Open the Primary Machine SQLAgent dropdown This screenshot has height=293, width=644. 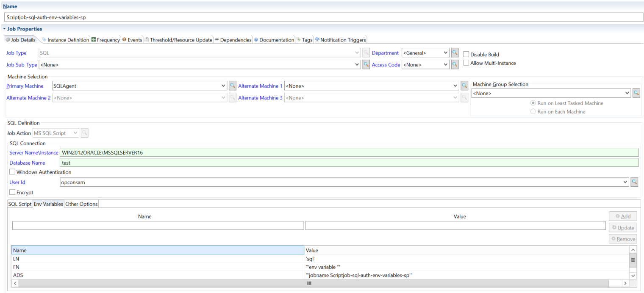(x=224, y=86)
